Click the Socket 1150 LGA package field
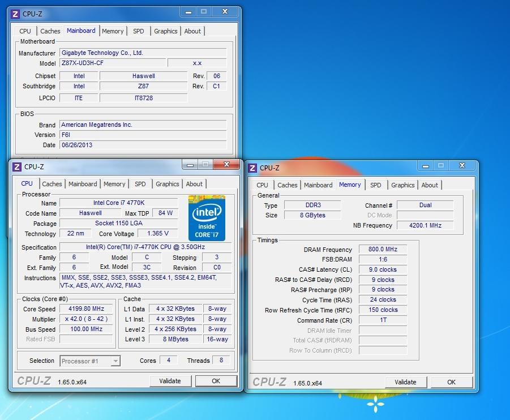510x420 pixels. (x=119, y=223)
